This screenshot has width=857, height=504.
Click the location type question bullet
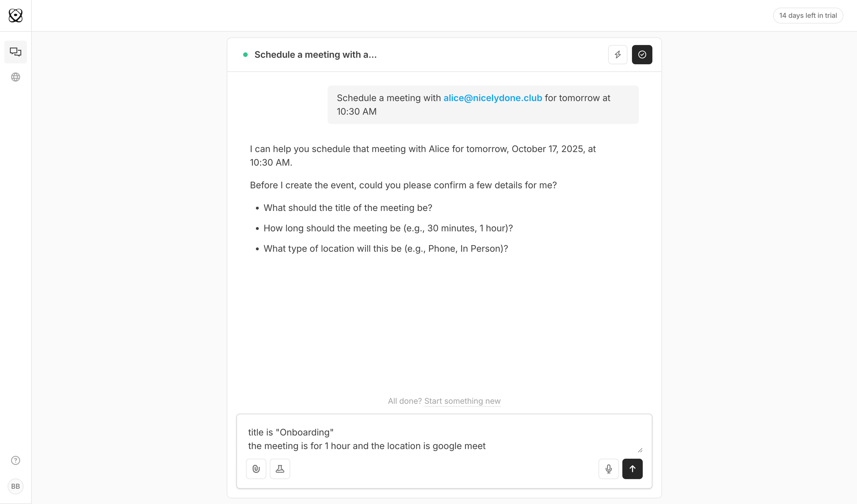point(386,248)
